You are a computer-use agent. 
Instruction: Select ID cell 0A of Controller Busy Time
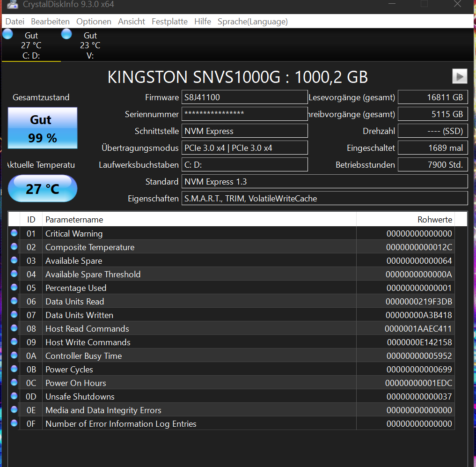click(31, 356)
